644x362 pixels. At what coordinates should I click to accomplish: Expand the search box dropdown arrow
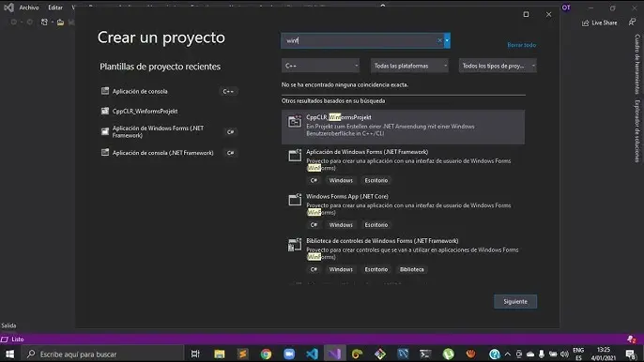(447, 40)
